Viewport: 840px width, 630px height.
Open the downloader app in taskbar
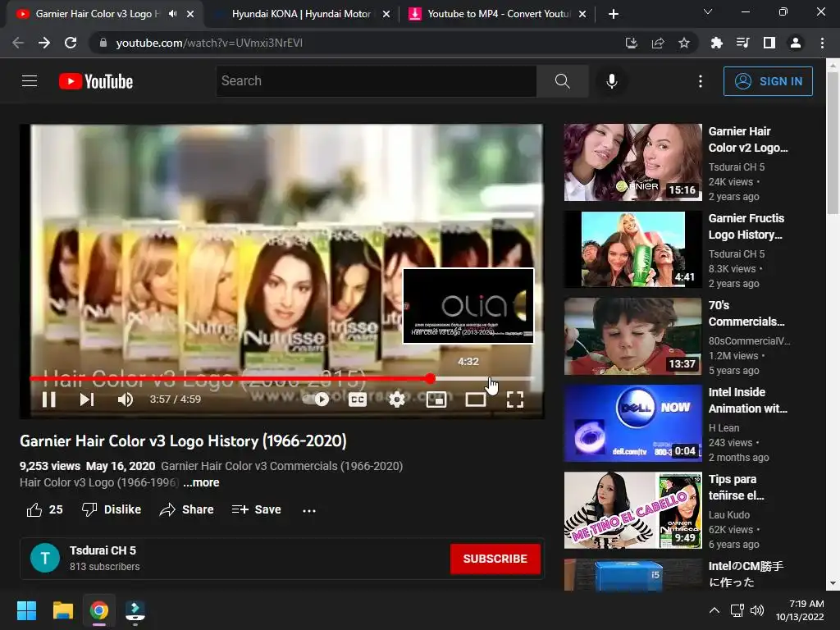pyautogui.click(x=135, y=610)
